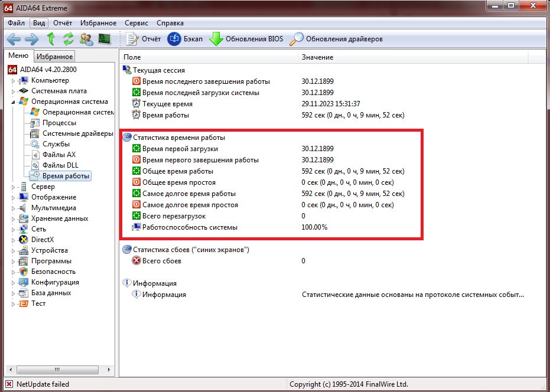Open the Файл menu
This screenshot has width=550, height=392.
click(x=16, y=23)
